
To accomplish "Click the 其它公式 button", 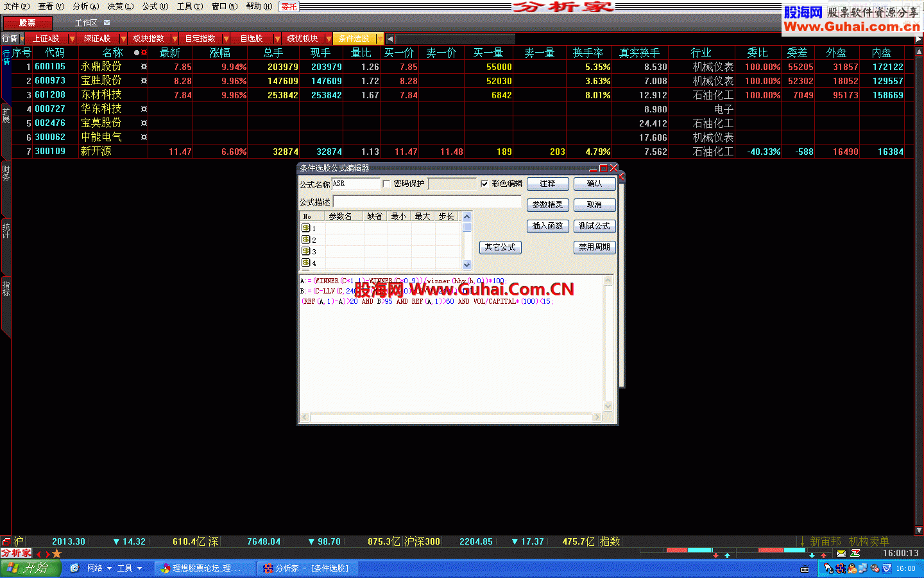I will click(x=501, y=247).
